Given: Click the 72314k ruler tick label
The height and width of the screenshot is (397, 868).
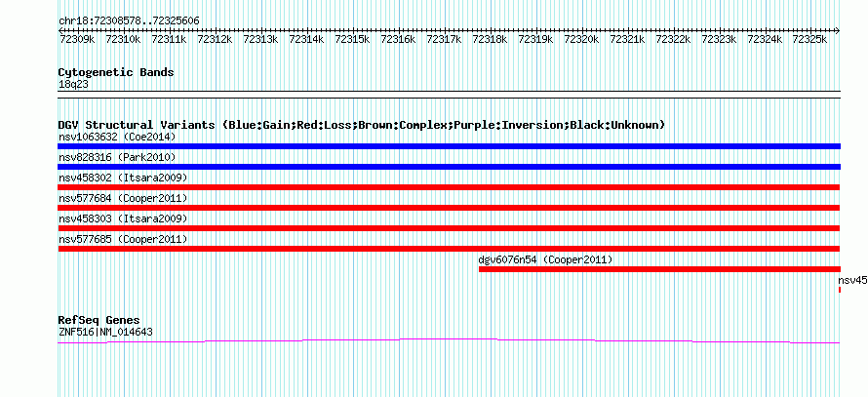Looking at the screenshot, I should 306,40.
